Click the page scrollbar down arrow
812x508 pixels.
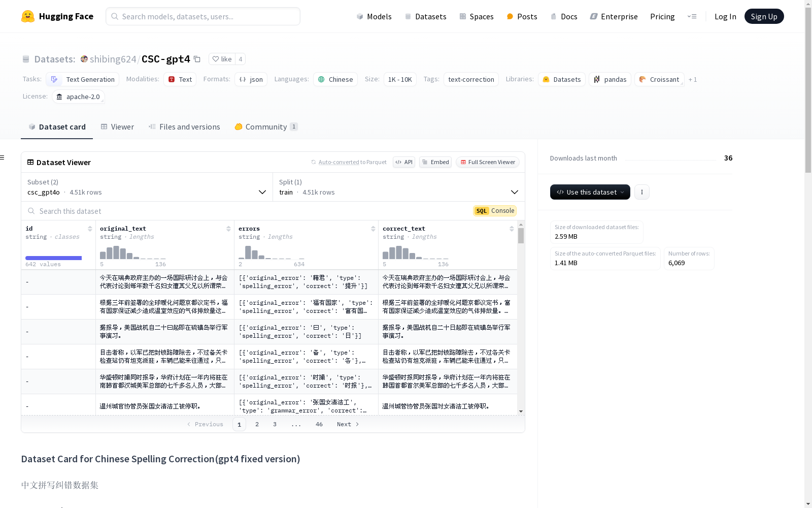[x=808, y=504]
